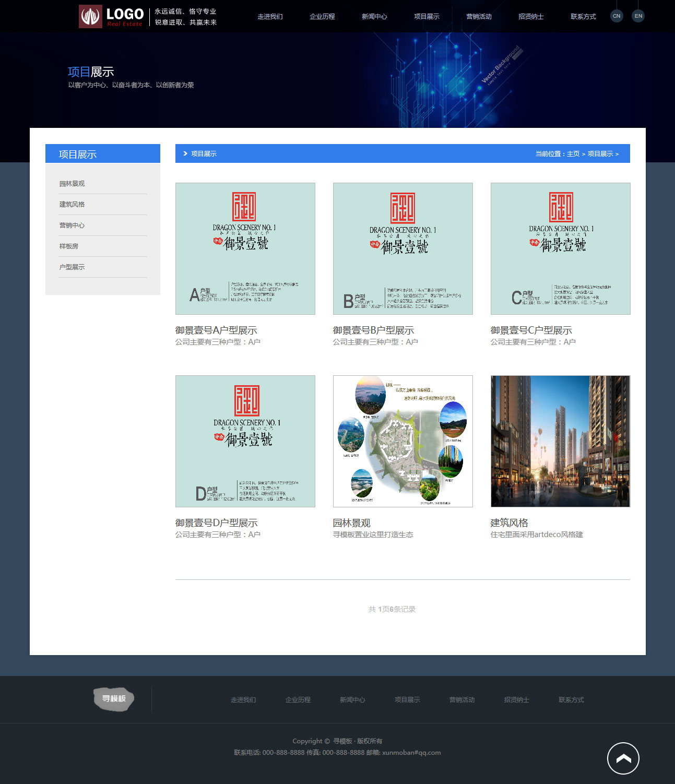Select 样板房 in the sidebar
The image size is (675, 784).
[x=69, y=246]
